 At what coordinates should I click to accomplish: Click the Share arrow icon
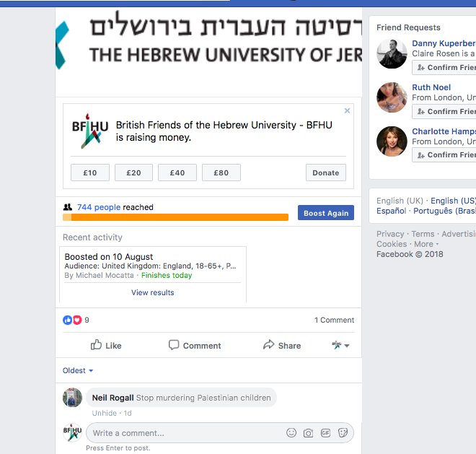(x=269, y=344)
